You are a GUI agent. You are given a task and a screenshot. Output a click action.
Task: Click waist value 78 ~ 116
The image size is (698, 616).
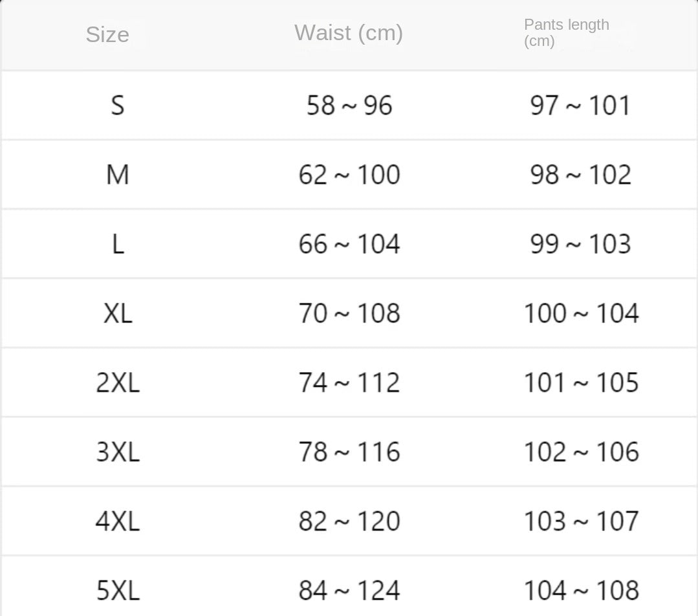point(349,452)
